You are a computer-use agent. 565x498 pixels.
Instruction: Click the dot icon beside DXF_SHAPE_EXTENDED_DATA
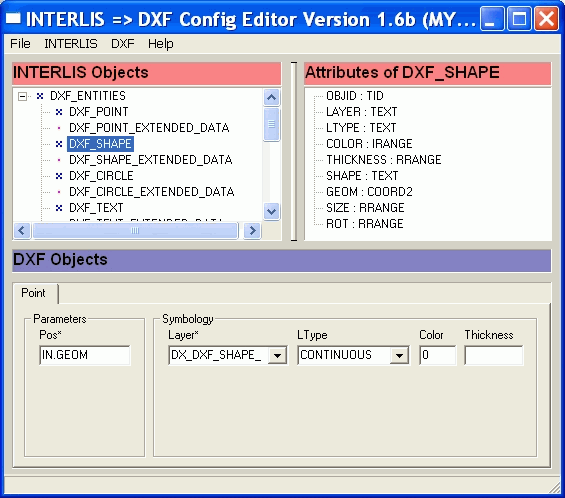point(59,160)
